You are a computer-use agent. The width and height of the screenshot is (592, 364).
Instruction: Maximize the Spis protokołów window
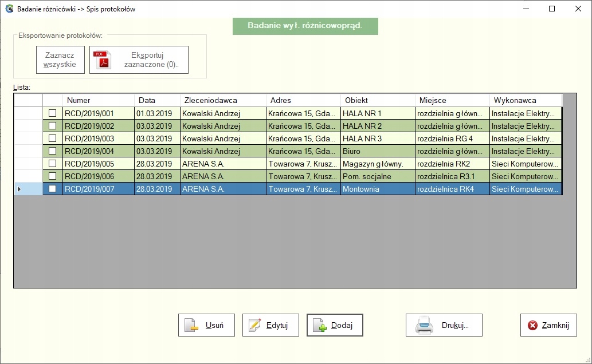click(552, 9)
